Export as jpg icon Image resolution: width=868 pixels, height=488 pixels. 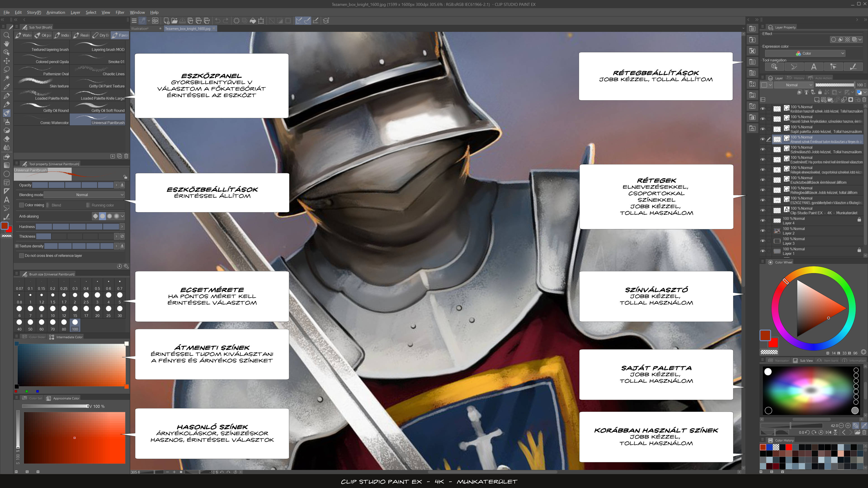point(190,21)
